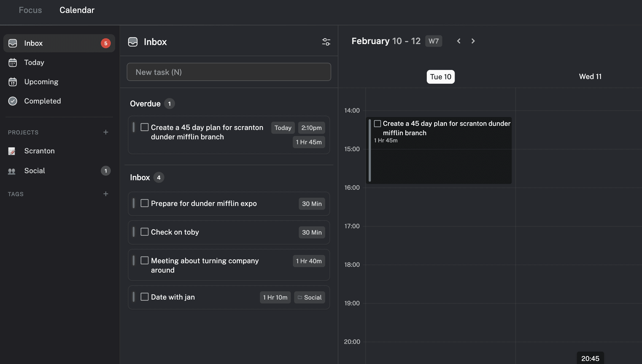Add a new tag
The height and width of the screenshot is (364, 642).
tap(106, 194)
